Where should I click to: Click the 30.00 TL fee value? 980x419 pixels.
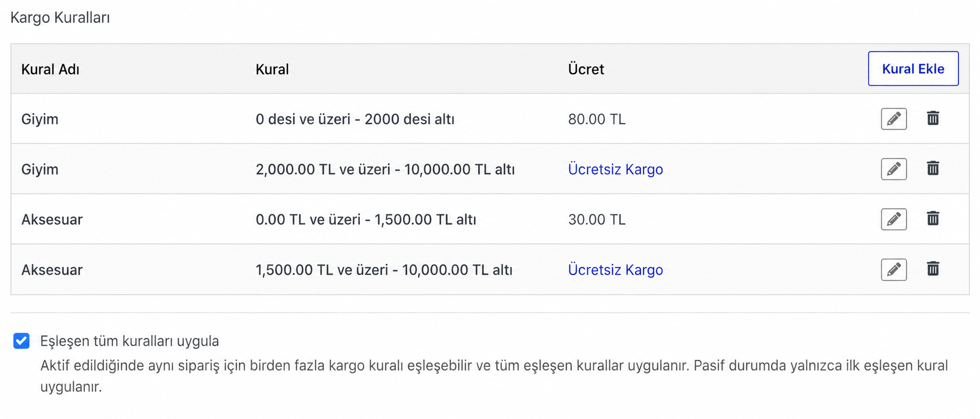(597, 219)
